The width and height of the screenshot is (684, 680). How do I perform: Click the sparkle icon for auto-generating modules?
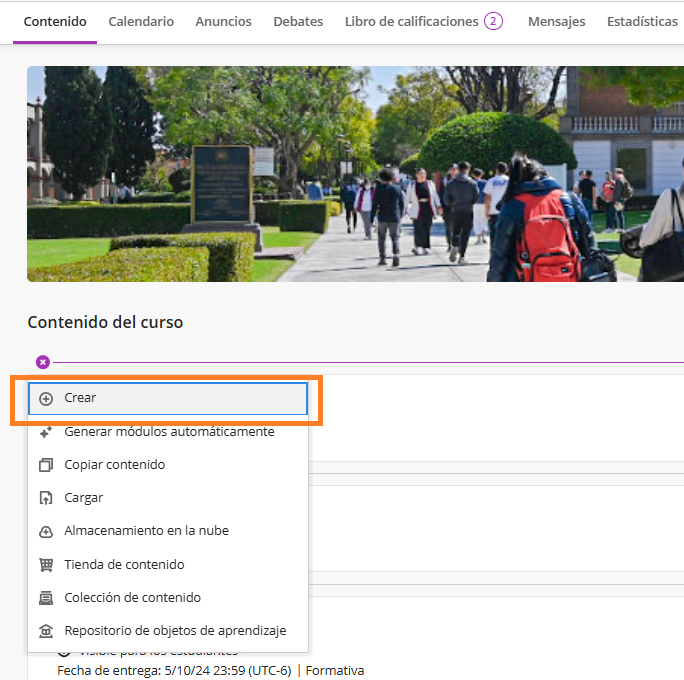tap(46, 432)
